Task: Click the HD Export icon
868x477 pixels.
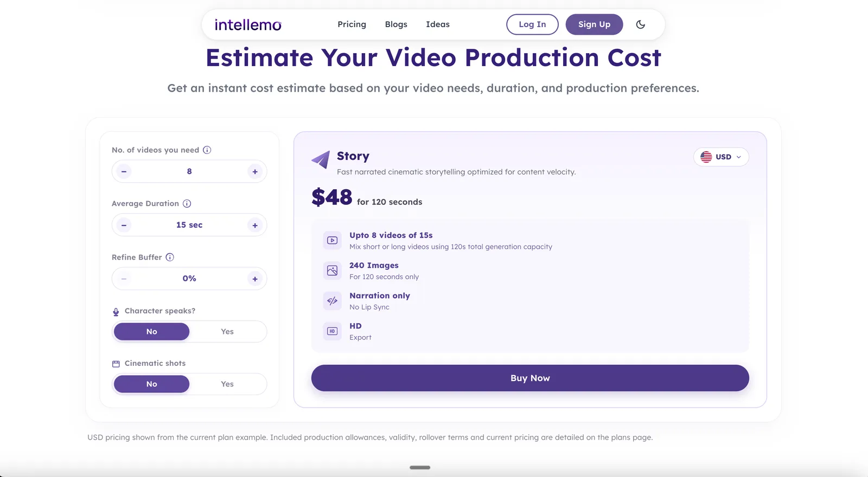Action: coord(333,331)
